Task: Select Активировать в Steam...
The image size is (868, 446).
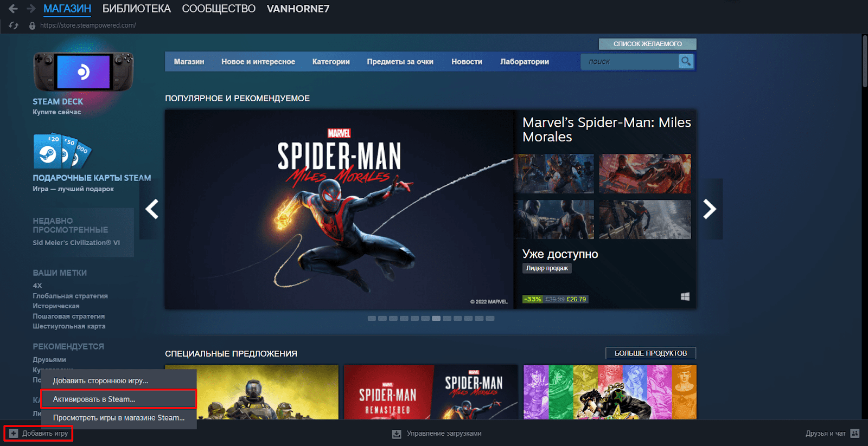Action: [x=119, y=399]
